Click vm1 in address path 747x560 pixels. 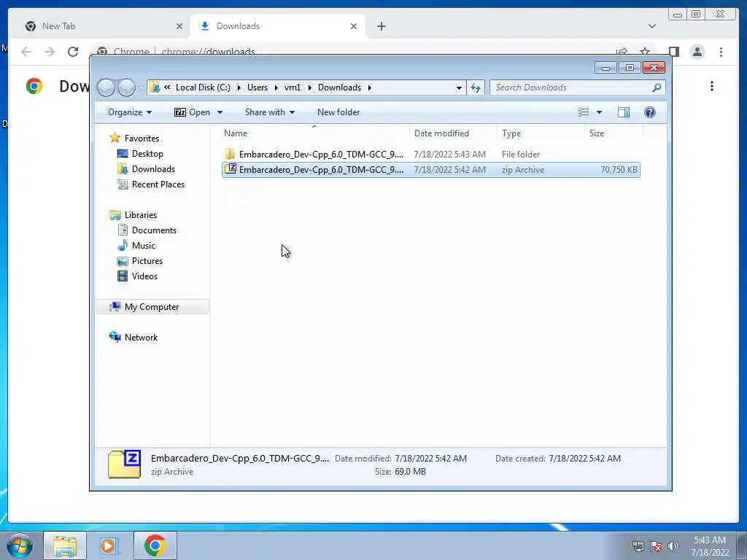[x=292, y=87]
